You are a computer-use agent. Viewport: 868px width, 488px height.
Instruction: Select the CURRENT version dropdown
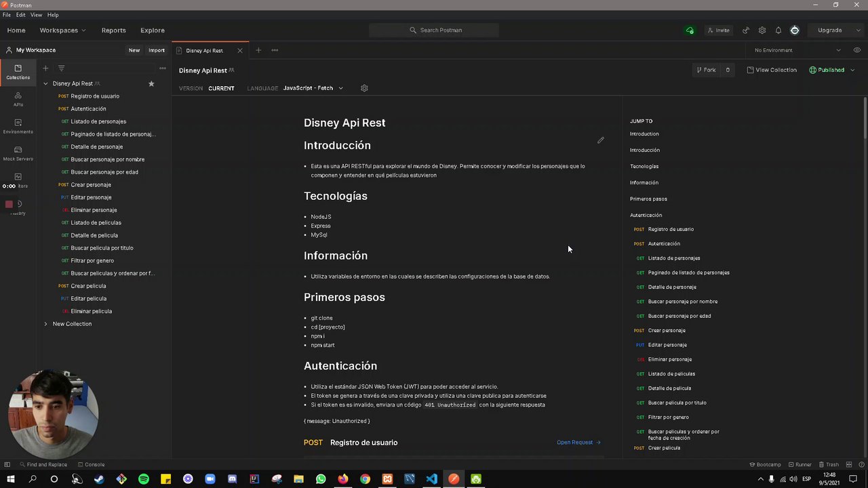pyautogui.click(x=221, y=88)
